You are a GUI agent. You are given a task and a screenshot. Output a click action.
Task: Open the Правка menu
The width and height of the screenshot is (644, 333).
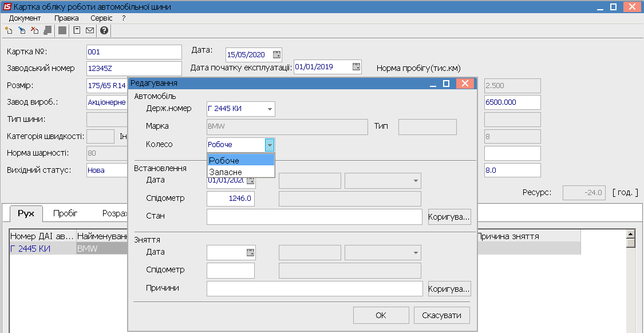(66, 18)
